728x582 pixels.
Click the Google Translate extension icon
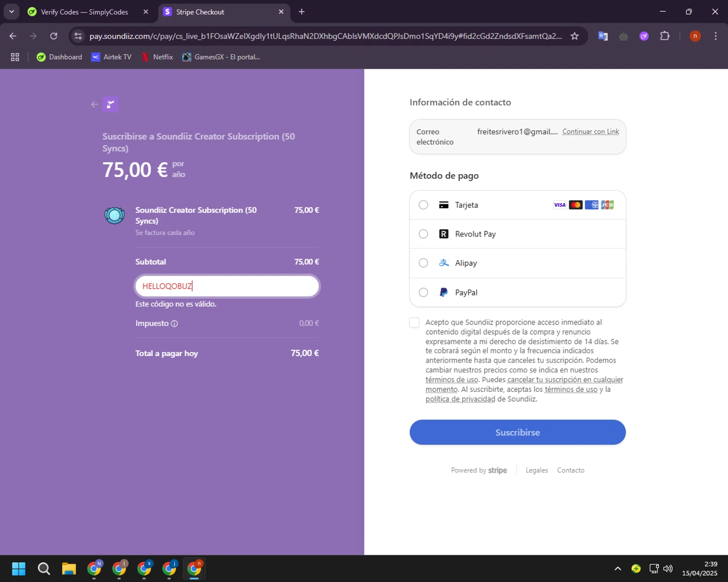coord(603,36)
